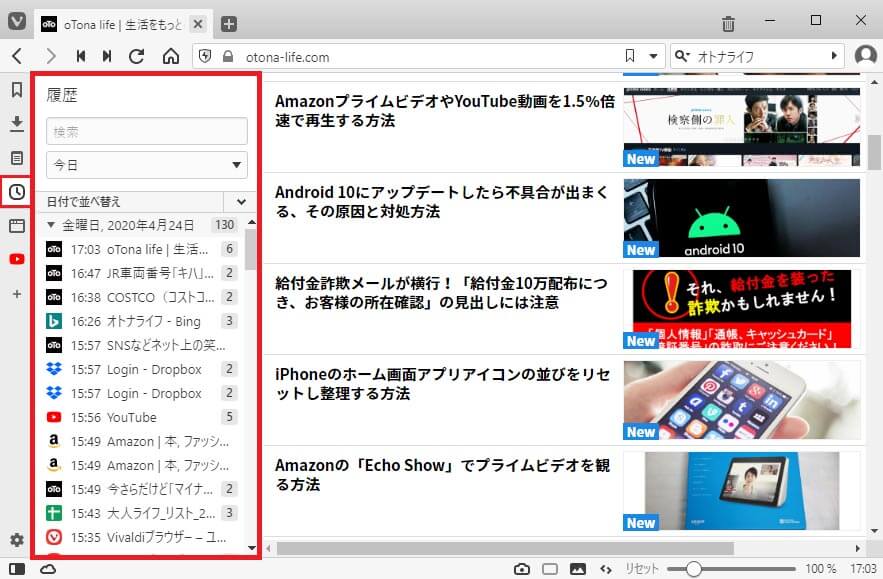Open the 日付で並べ替え sort dropdown

146,201
